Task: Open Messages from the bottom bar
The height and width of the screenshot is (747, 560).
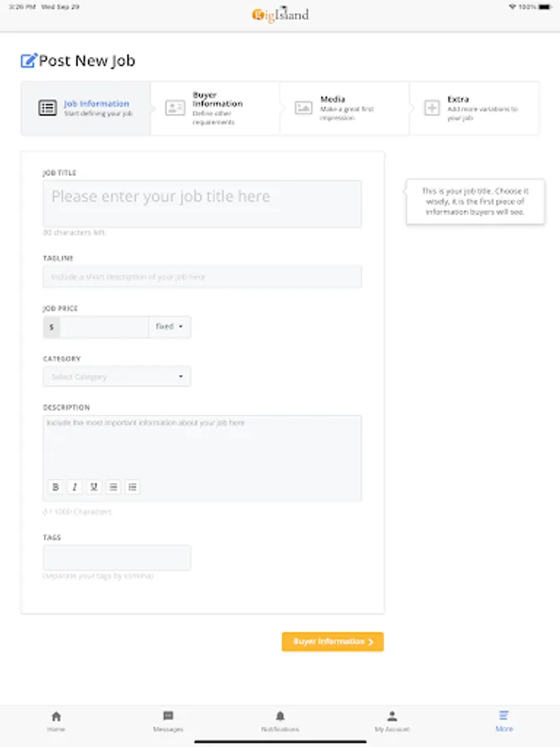Action: tap(168, 720)
